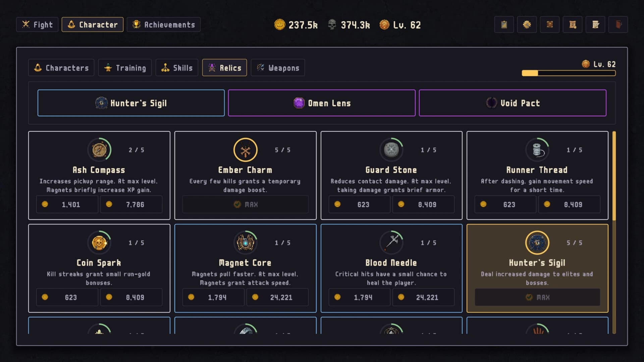Click the Lv. 62 experience progress bar

tap(569, 73)
